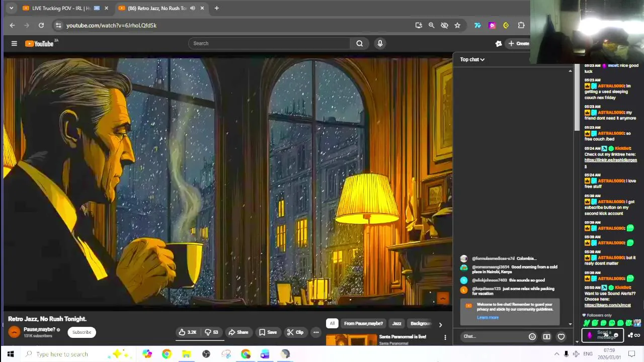Click the 7TV extension icon
This screenshot has width=644, height=362.
477,25
